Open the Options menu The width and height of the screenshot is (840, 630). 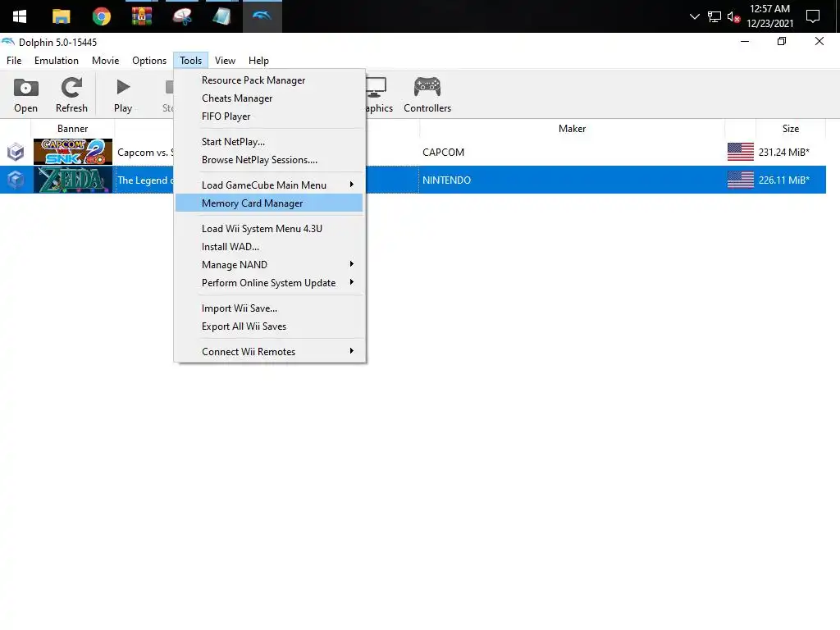[x=149, y=61]
